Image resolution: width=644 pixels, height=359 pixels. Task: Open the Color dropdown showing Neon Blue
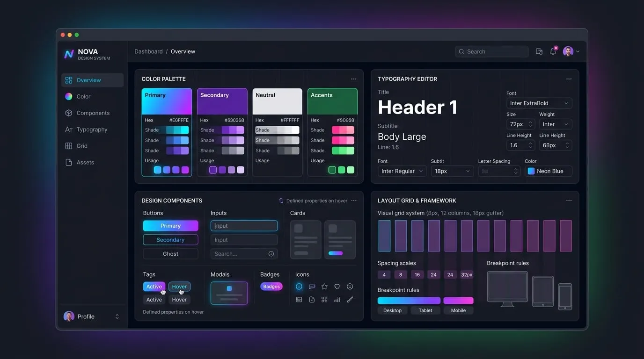pyautogui.click(x=548, y=171)
